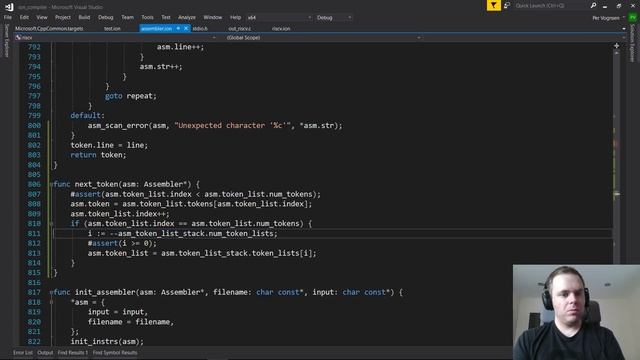Collapse the *asm block on line 818
This screenshot has width=640, height=360.
(x=51, y=302)
